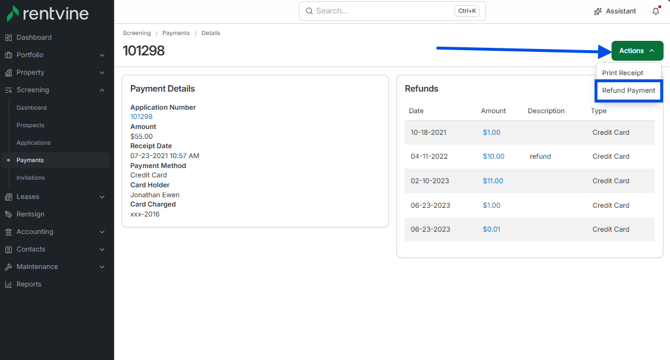670x360 pixels.
Task: Click the Dashboard grid icon in sidebar
Action: pyautogui.click(x=8, y=38)
